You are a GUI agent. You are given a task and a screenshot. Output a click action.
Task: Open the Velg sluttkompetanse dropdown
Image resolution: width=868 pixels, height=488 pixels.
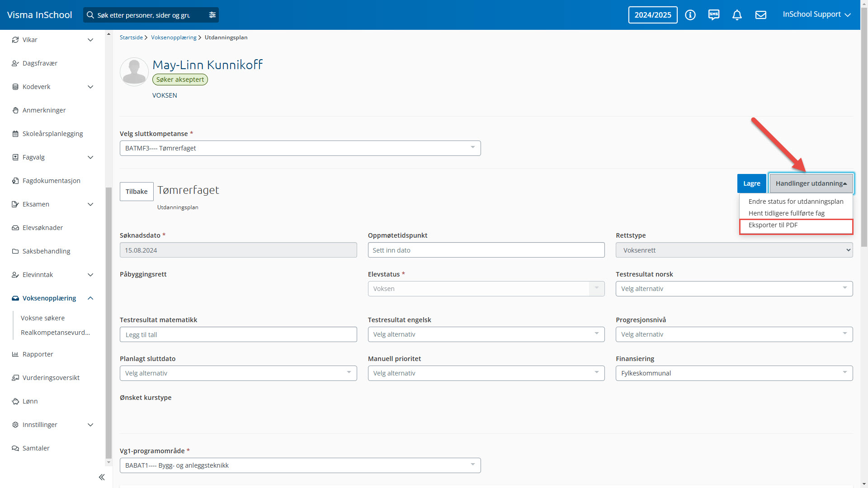point(300,148)
